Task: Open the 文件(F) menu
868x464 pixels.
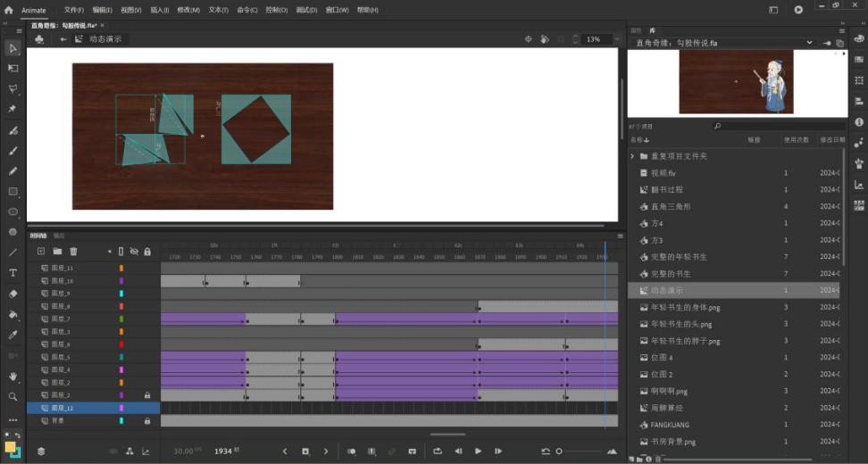Action: tap(73, 10)
